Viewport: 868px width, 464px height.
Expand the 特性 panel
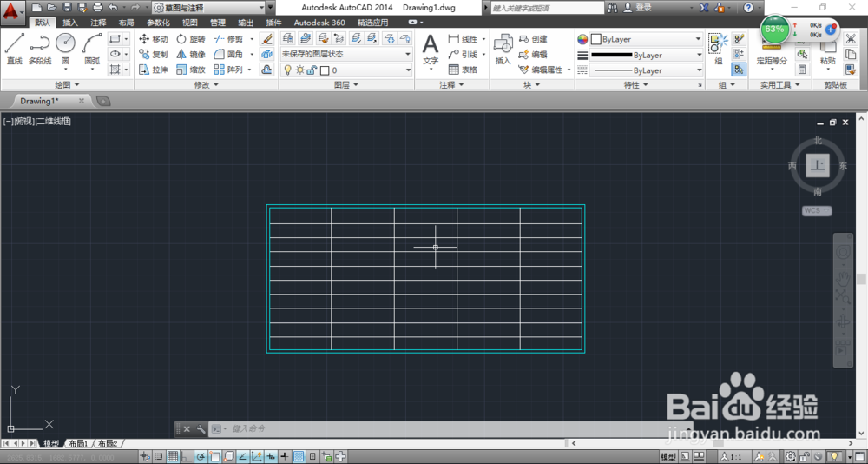coord(635,85)
